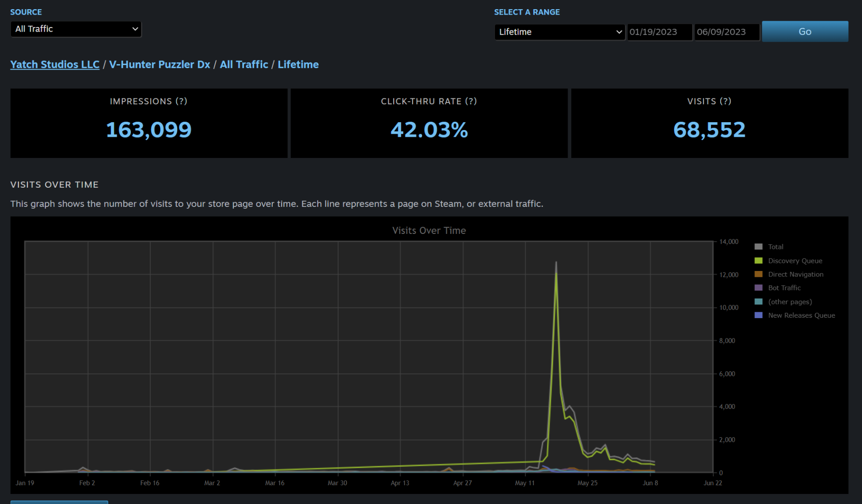This screenshot has width=862, height=504.
Task: Click the end date field 06/09/2023
Action: [726, 32]
